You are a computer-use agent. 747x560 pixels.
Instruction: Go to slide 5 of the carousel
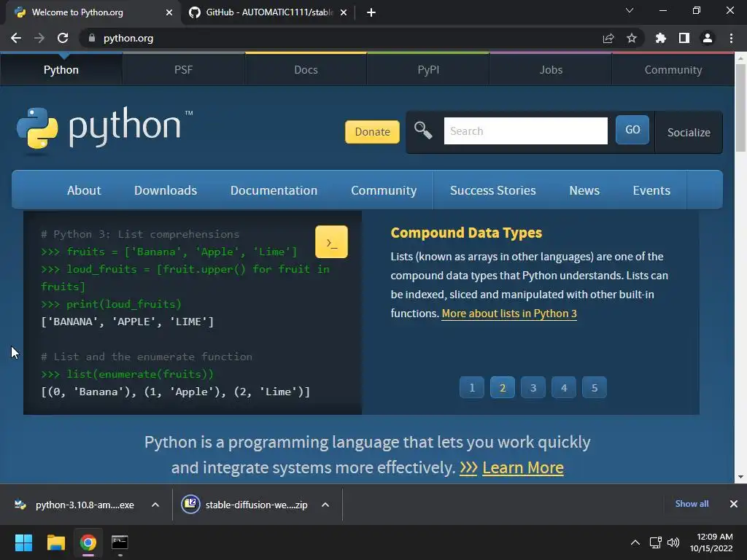[594, 388]
